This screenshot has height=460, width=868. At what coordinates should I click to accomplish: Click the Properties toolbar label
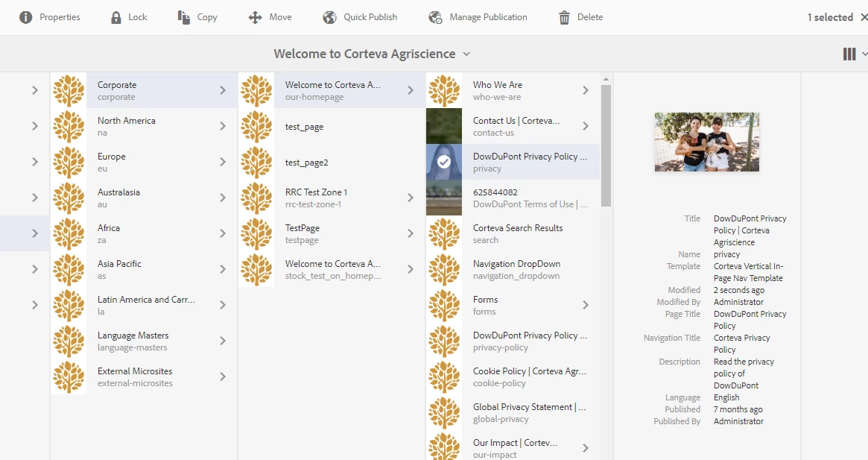[60, 17]
